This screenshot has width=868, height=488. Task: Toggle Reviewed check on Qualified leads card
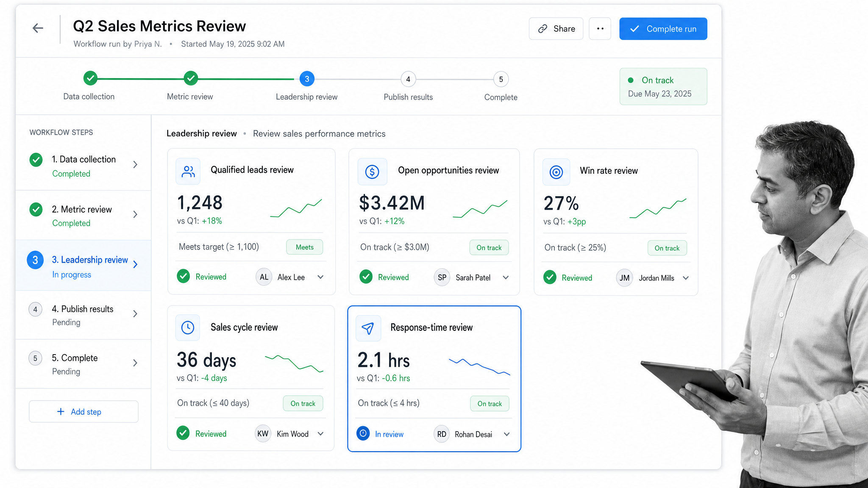pos(183,276)
